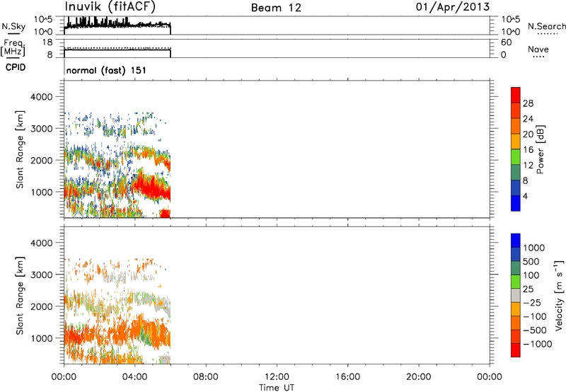Click the '500' value on Velocity colorbar
This screenshot has width=566, height=392.
tap(531, 261)
